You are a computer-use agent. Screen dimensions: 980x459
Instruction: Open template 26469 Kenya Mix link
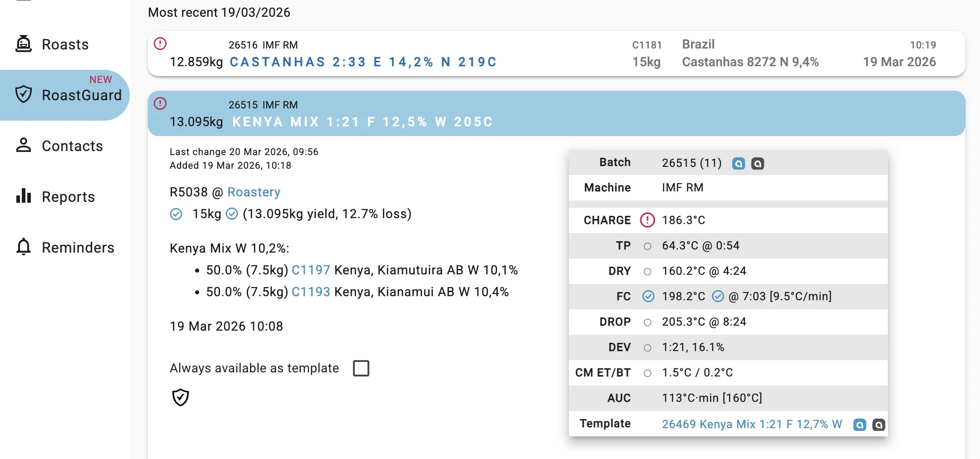[751, 425]
